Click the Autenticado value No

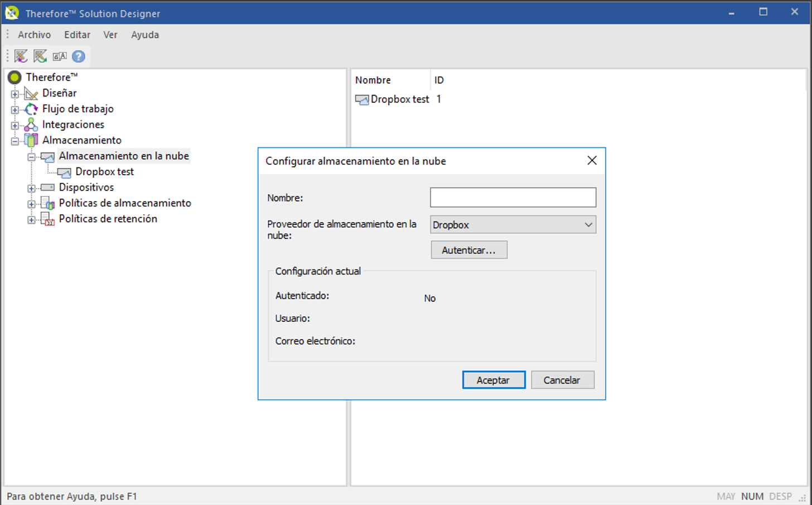(429, 299)
